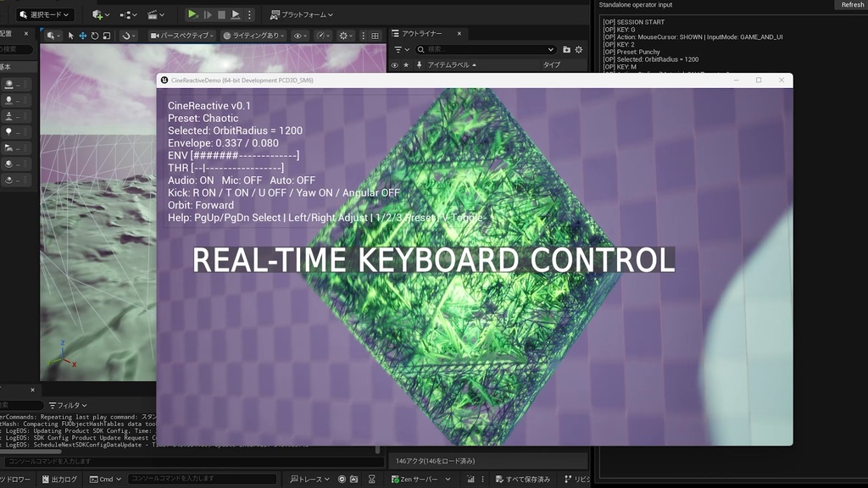
Task: Open the 出力ログ output log tab
Action: pos(59,480)
